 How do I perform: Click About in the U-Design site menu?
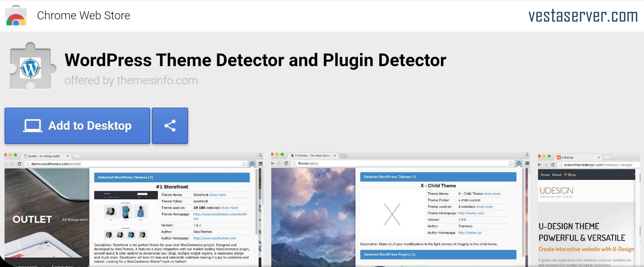pyautogui.click(x=557, y=175)
